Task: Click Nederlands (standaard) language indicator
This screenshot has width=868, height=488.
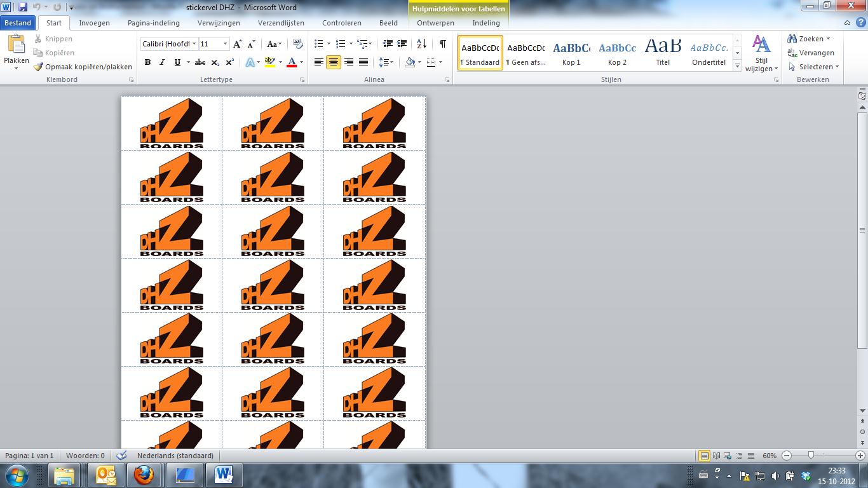Action: pos(175,456)
